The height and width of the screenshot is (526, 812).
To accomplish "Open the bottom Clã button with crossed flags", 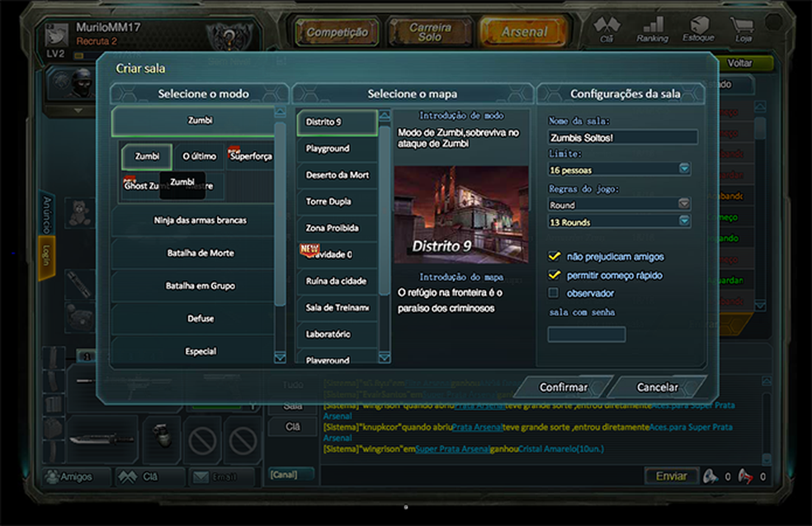I will coord(149,476).
